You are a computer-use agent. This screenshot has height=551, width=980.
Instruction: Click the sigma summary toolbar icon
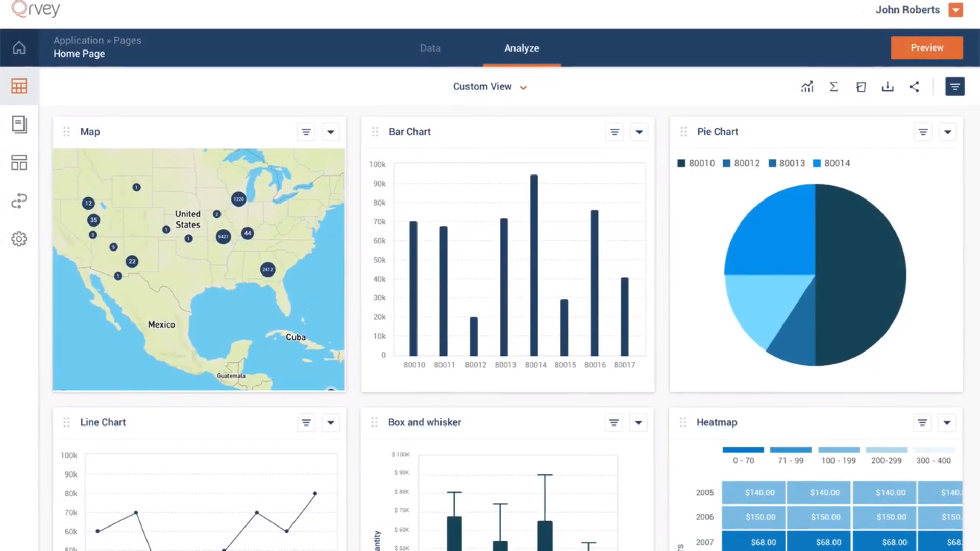(834, 87)
